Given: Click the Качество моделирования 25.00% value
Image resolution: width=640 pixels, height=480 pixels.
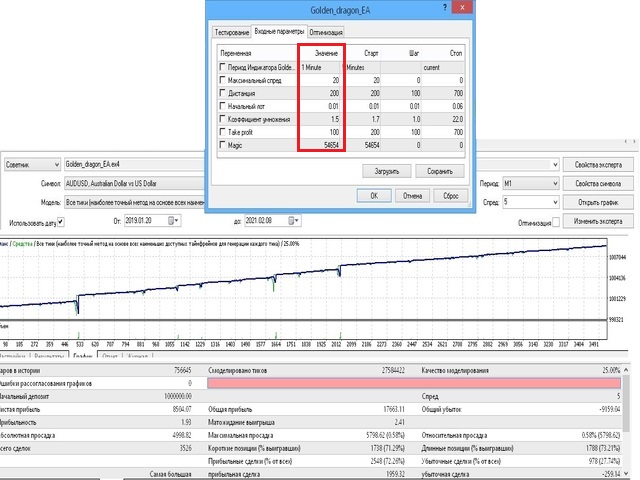Looking at the screenshot, I should (611, 370).
